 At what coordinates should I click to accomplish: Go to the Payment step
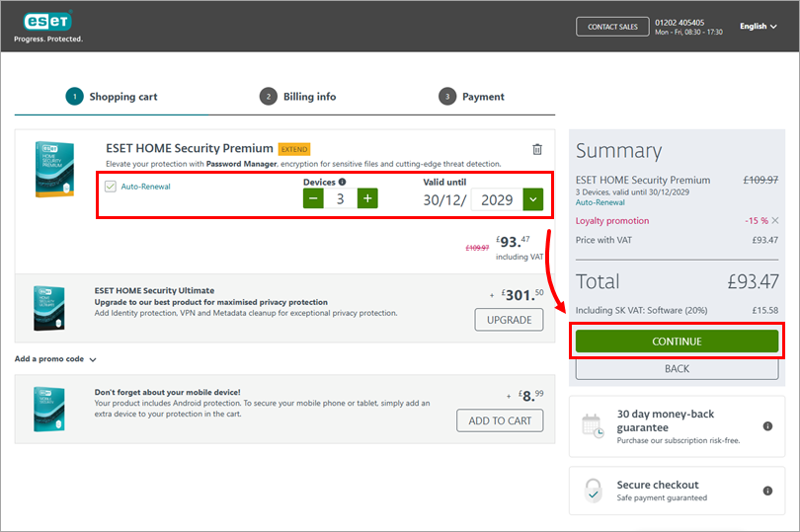click(x=471, y=97)
